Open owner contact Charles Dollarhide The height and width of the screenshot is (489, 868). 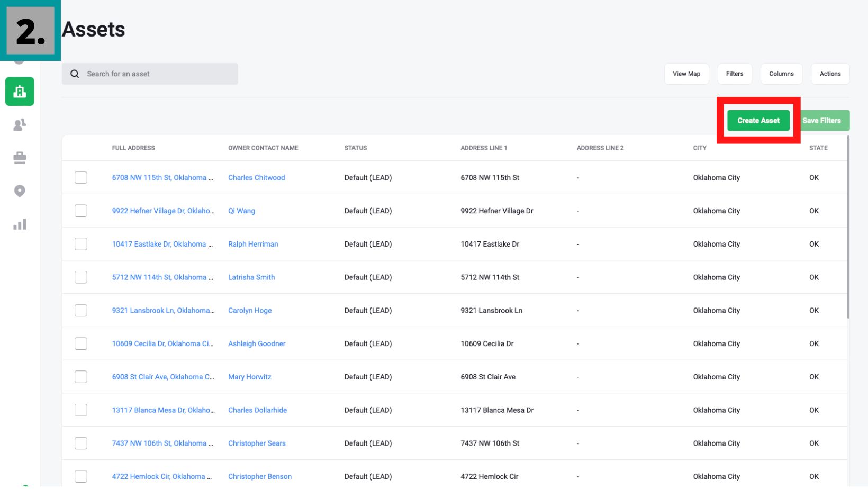tap(257, 410)
